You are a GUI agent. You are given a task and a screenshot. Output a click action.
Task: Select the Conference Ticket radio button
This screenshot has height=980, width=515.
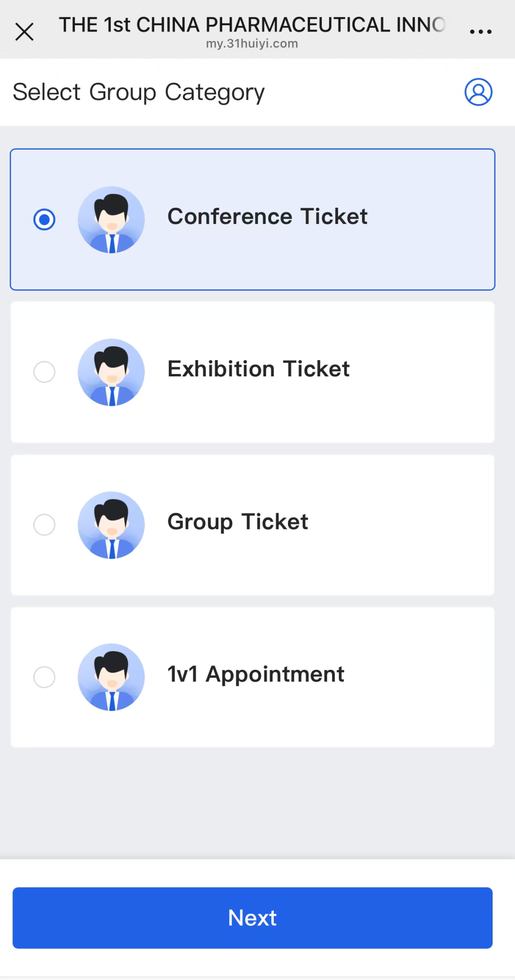(44, 220)
